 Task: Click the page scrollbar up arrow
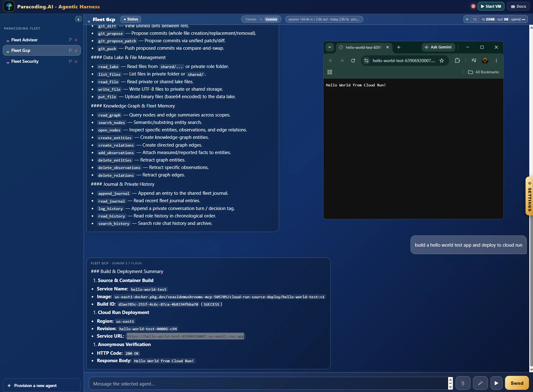(x=531, y=27)
